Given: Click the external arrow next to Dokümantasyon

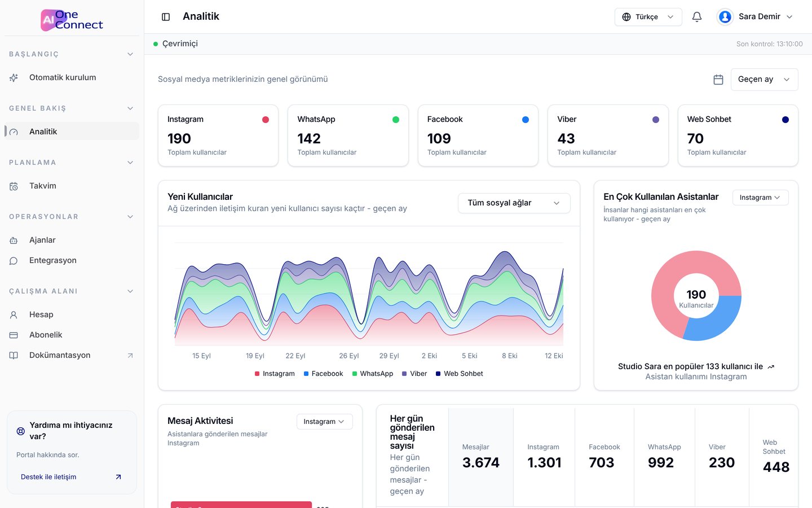Looking at the screenshot, I should [130, 356].
